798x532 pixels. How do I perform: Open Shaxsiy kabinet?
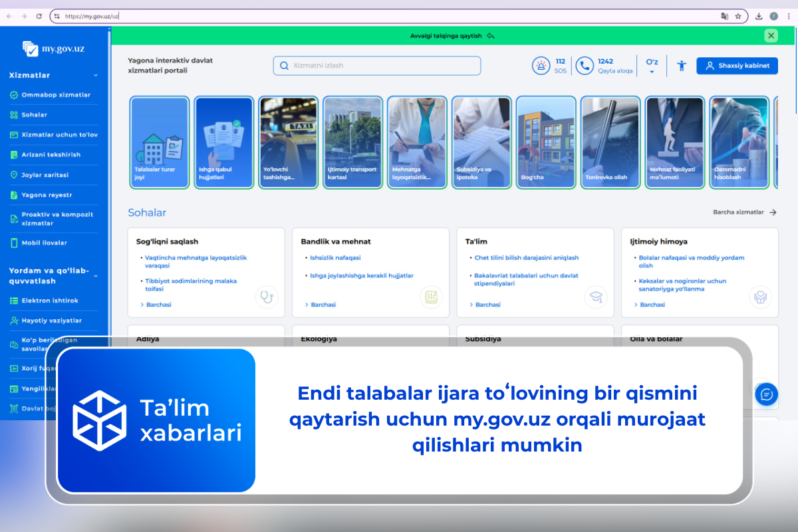coord(737,66)
